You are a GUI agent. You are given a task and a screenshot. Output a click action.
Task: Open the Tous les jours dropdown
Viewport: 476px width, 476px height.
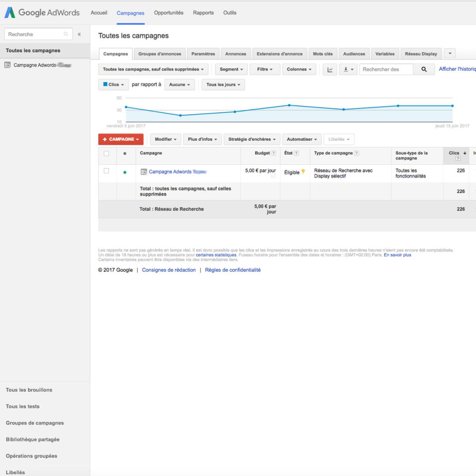223,85
